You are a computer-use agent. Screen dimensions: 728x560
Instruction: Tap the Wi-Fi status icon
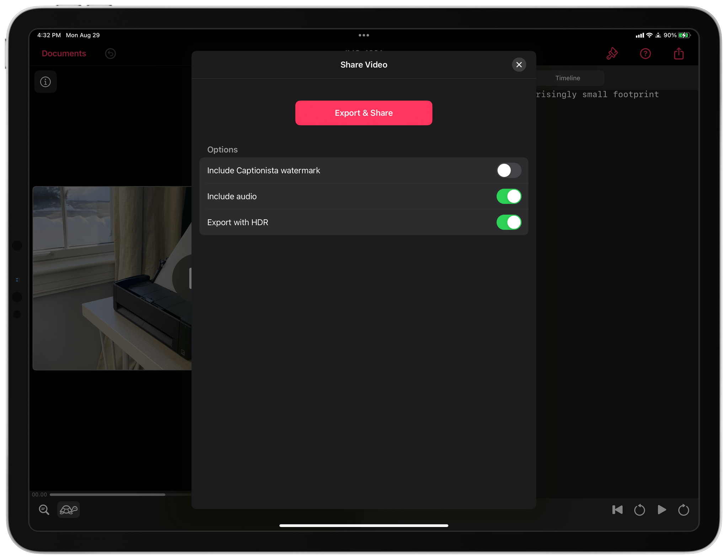click(649, 35)
